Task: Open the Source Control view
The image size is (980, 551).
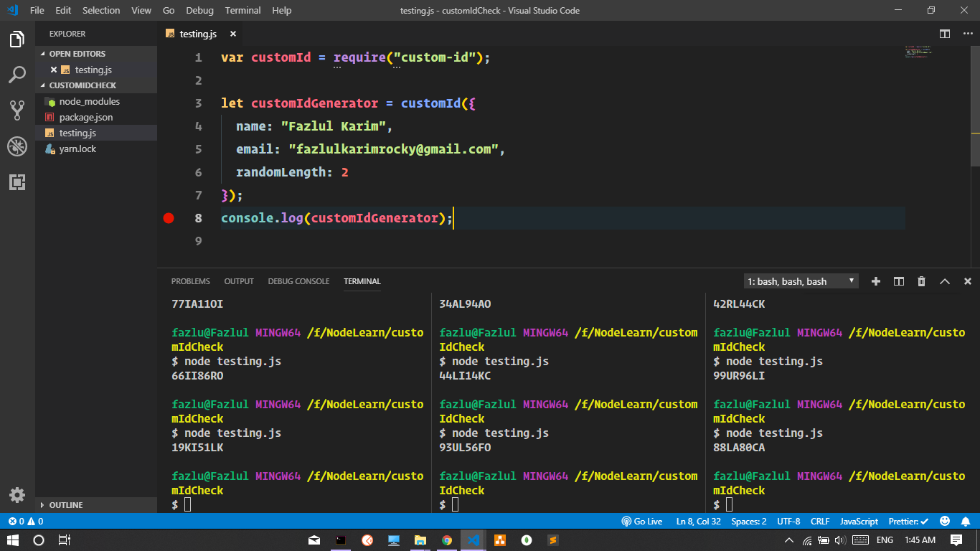Action: (17, 110)
